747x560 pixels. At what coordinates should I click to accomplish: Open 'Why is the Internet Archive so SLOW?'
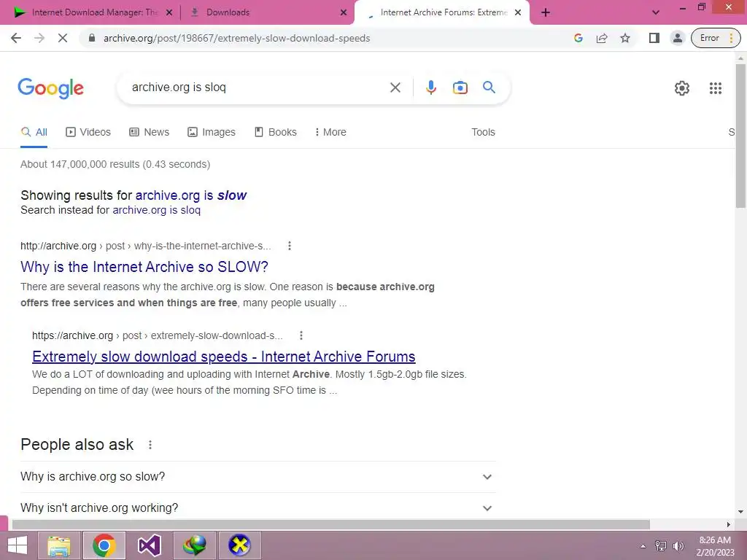pos(144,267)
